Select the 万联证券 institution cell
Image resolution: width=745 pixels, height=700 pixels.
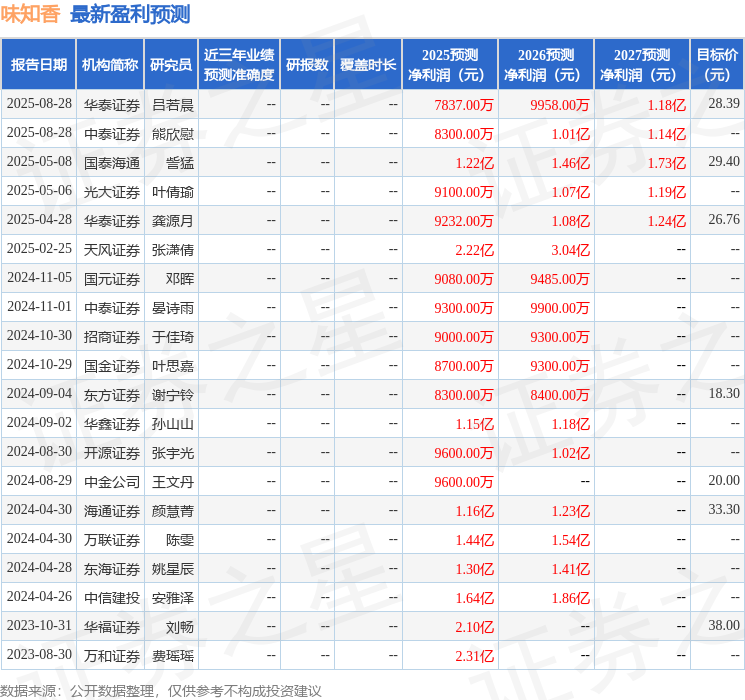pyautogui.click(x=112, y=540)
